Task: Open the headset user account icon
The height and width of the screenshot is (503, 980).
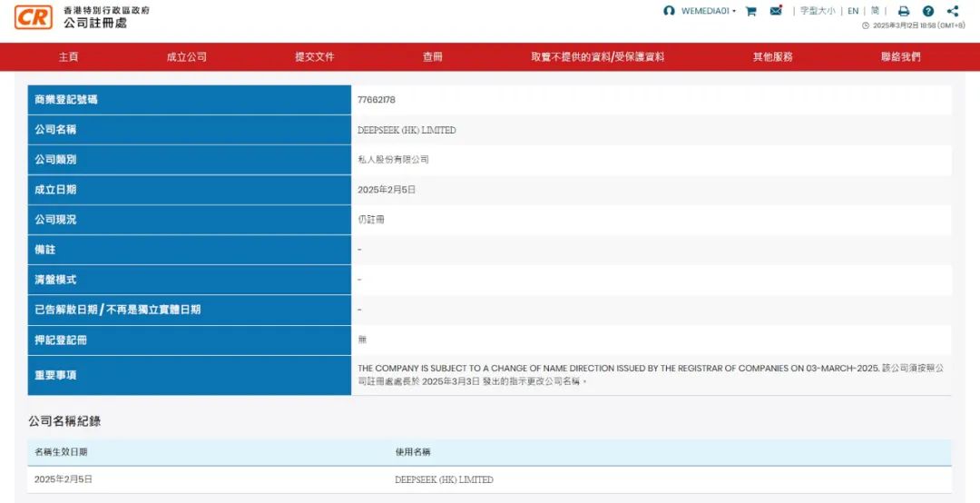Action: tap(670, 11)
